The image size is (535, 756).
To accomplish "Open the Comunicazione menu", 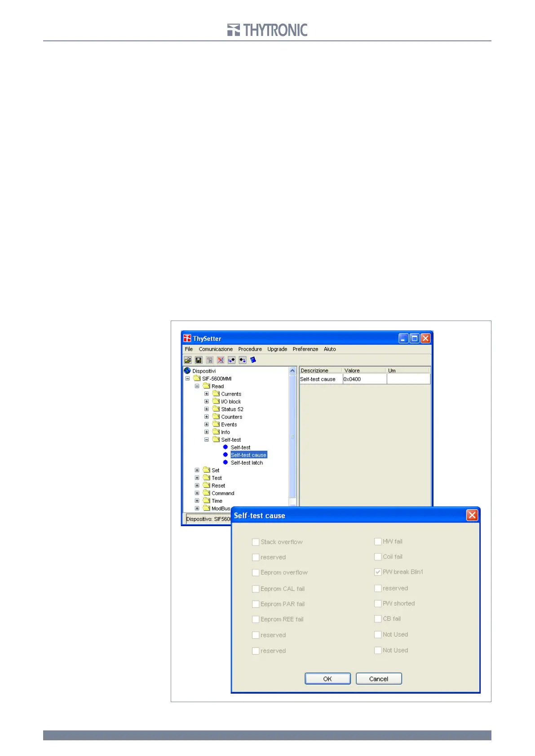I will (216, 349).
